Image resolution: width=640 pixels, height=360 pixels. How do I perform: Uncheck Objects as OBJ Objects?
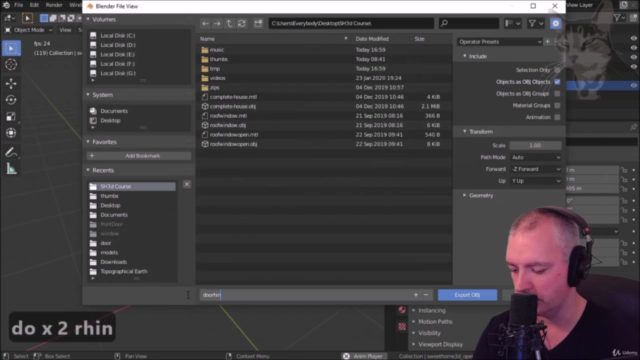pyautogui.click(x=557, y=82)
